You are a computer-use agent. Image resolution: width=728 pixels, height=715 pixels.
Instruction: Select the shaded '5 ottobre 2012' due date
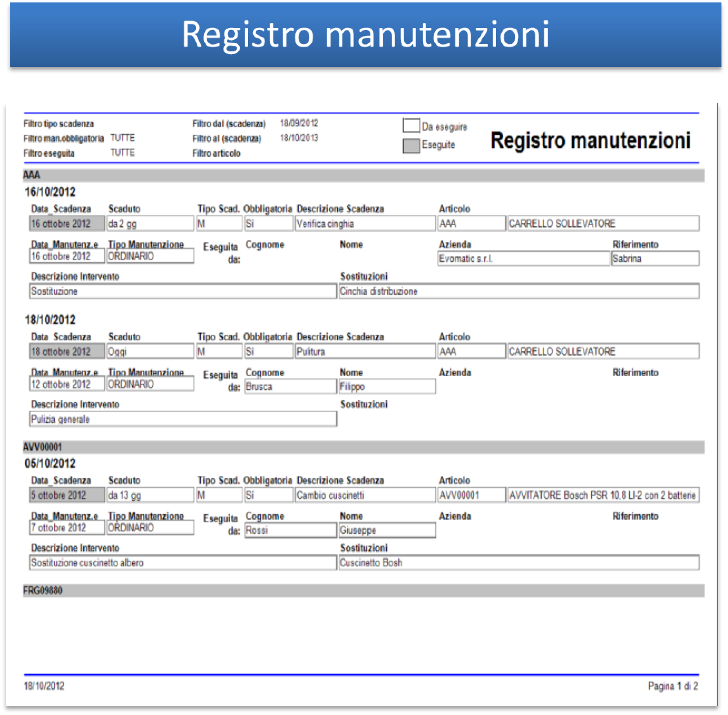pyautogui.click(x=67, y=495)
